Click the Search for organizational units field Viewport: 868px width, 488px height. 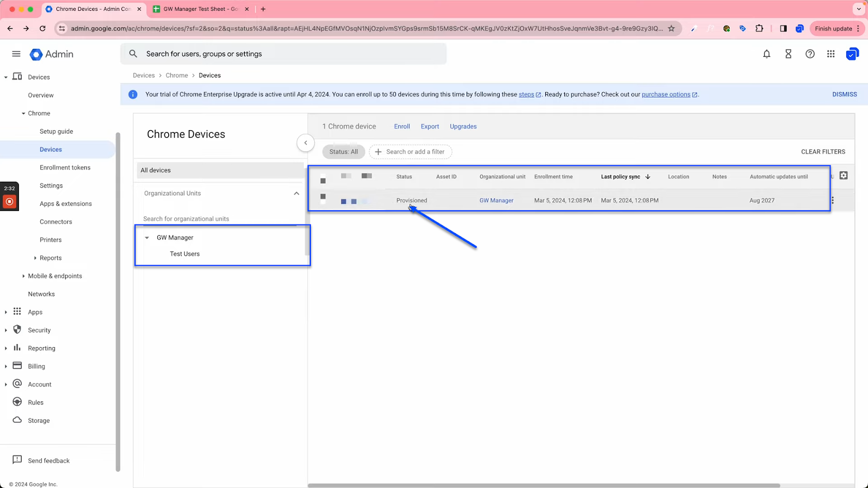(219, 219)
